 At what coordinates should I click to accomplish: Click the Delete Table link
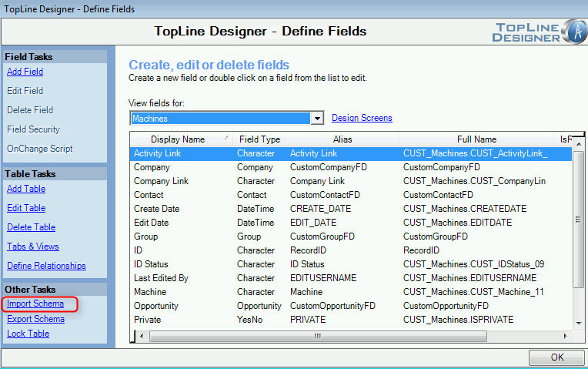click(31, 227)
